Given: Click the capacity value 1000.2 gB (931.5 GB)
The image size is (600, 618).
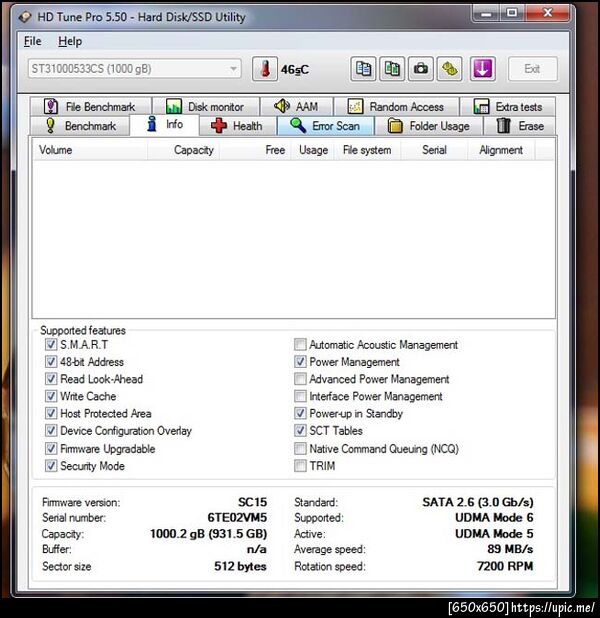Looking at the screenshot, I should [209, 534].
